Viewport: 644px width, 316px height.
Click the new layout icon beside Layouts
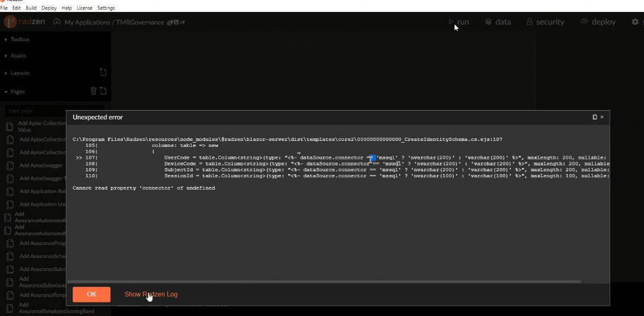click(103, 72)
